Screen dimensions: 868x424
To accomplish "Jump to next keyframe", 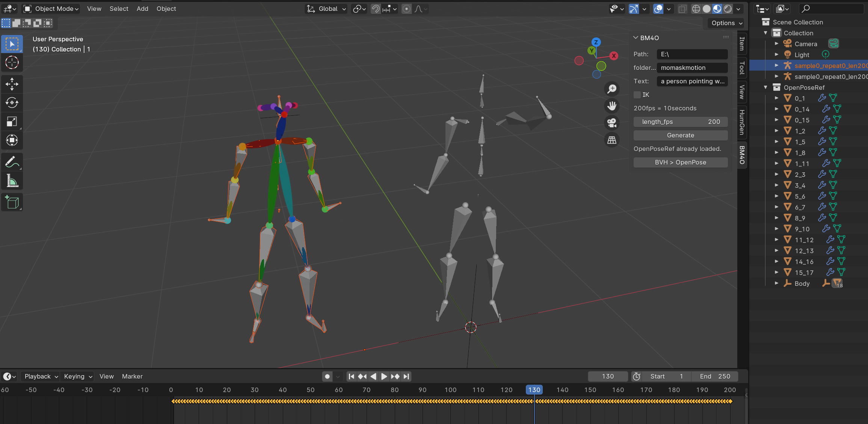I will pos(395,376).
